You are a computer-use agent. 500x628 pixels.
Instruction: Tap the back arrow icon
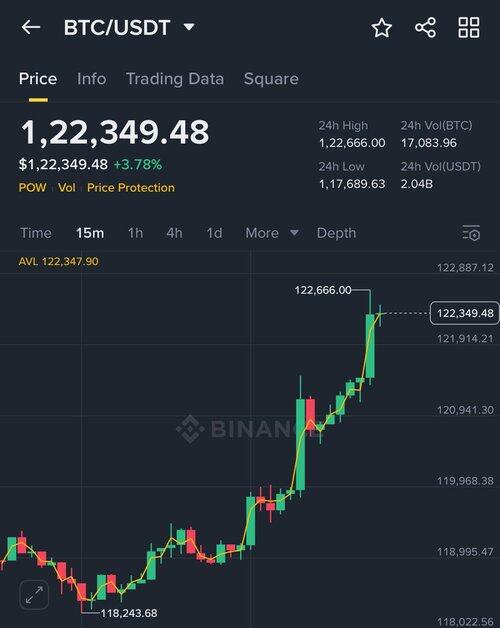[31, 27]
